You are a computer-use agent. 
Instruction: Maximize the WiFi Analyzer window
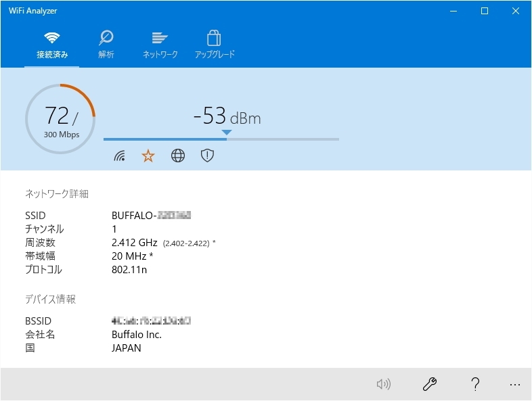(485, 11)
